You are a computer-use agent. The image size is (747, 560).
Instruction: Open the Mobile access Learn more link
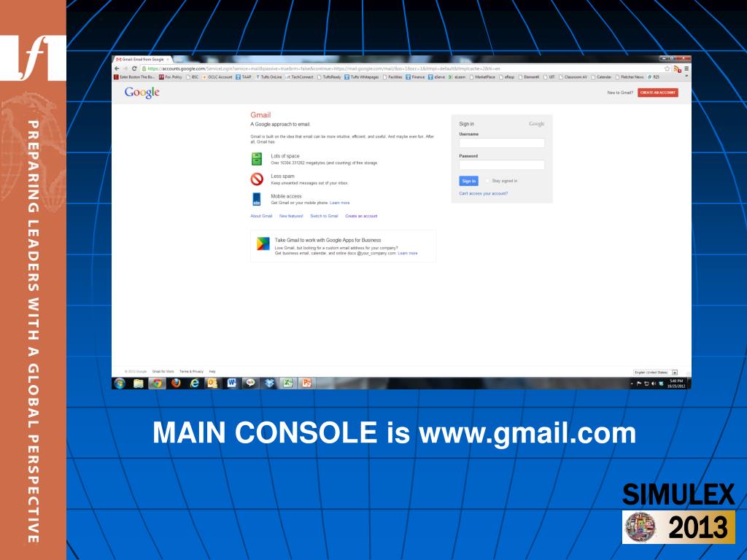[340, 203]
